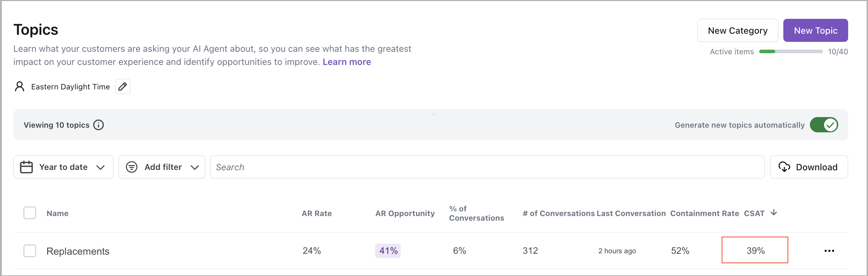868x276 pixels.
Task: Click the cloud download icon
Action: [x=784, y=167]
